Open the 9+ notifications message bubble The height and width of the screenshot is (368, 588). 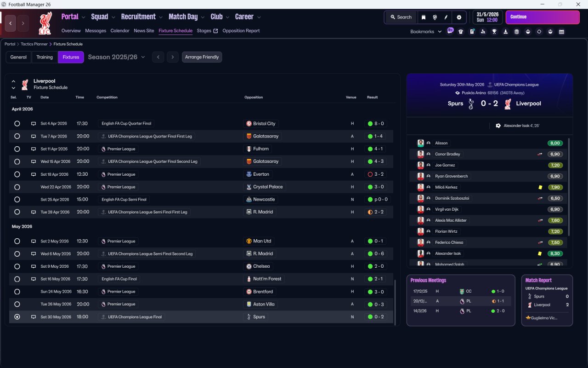(450, 31)
